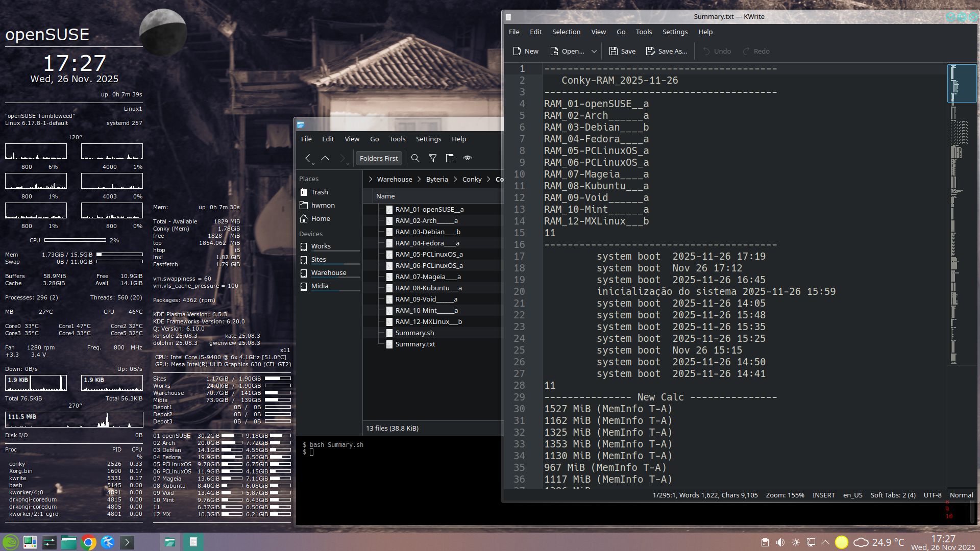The width and height of the screenshot is (980, 551).
Task: Select the Summary.sh file in list
Action: tap(414, 333)
